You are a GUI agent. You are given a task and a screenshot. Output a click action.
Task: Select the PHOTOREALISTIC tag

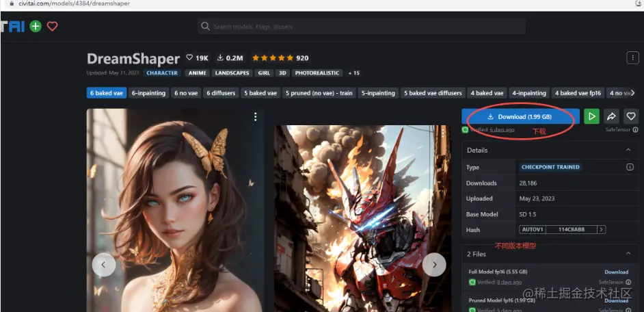click(x=317, y=73)
